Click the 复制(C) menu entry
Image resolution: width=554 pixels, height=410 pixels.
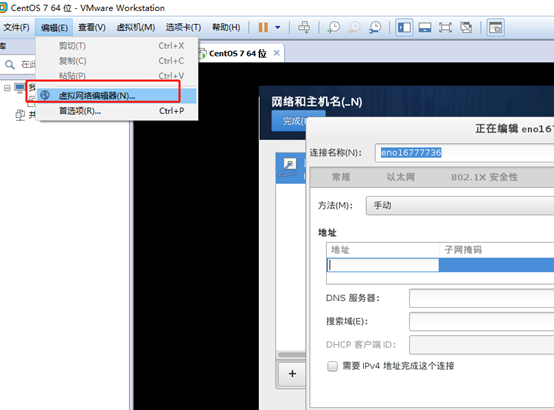(x=117, y=61)
